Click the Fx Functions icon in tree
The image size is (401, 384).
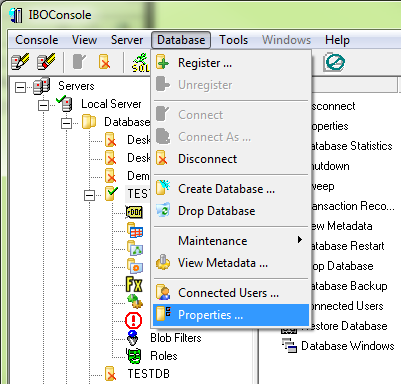[x=134, y=284]
